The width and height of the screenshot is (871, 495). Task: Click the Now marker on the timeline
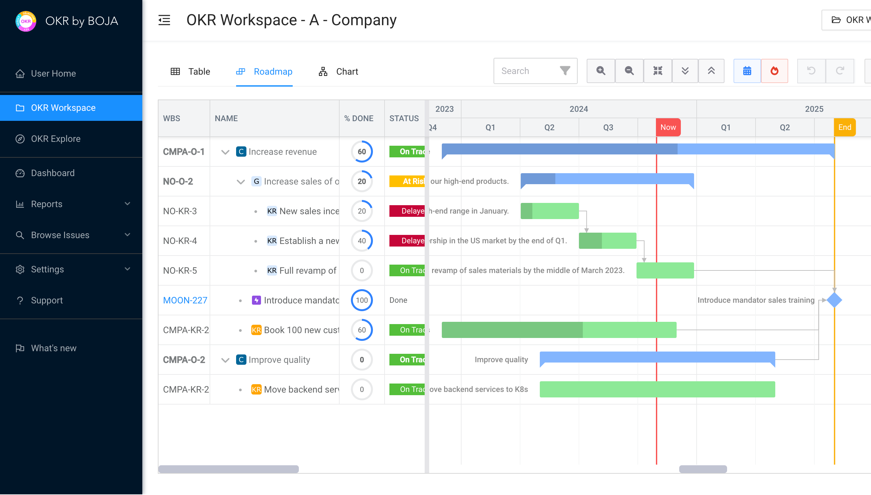tap(668, 127)
